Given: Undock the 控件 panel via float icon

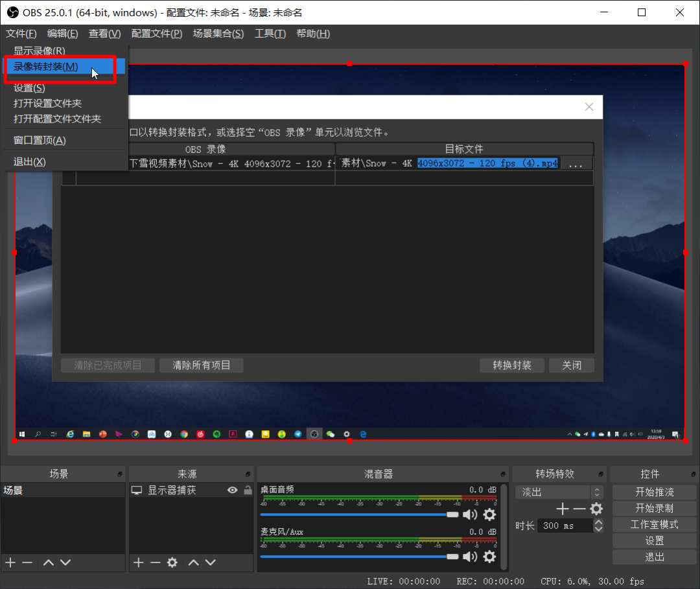Looking at the screenshot, I should click(694, 474).
